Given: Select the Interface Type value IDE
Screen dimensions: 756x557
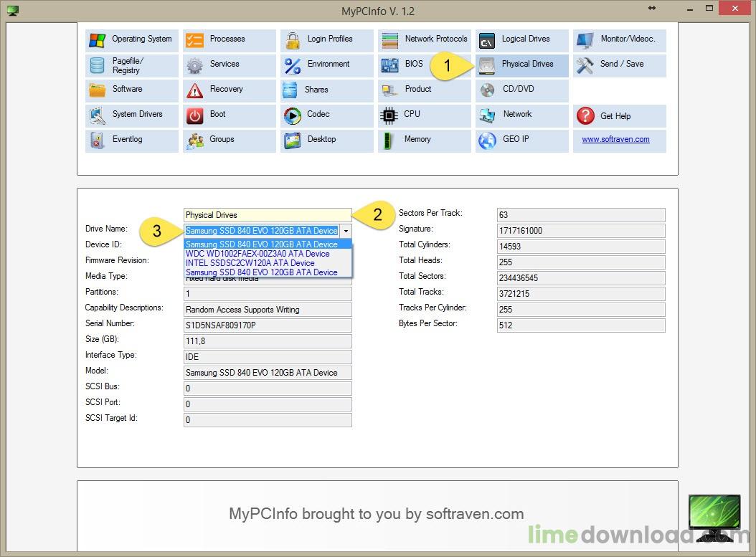Looking at the screenshot, I should click(x=268, y=357).
